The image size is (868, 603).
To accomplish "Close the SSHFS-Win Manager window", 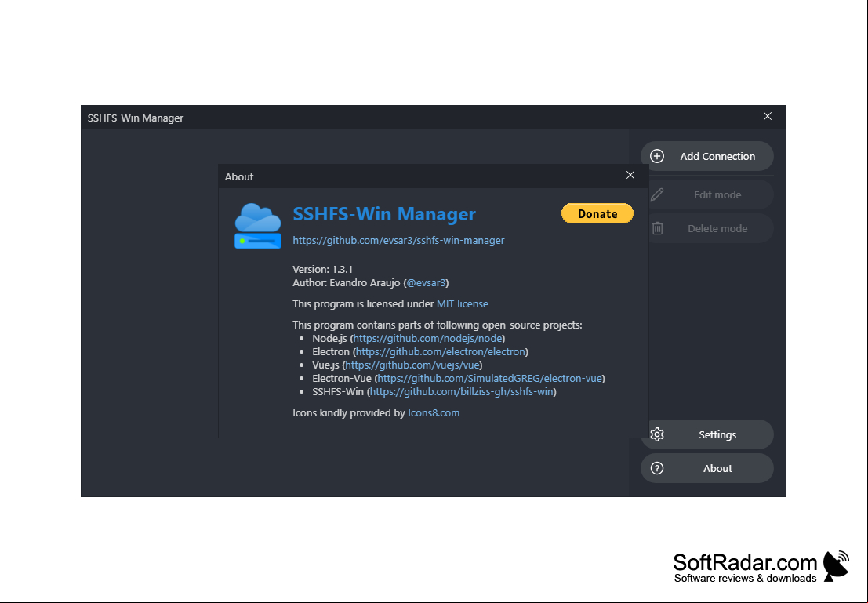I will pos(768,116).
